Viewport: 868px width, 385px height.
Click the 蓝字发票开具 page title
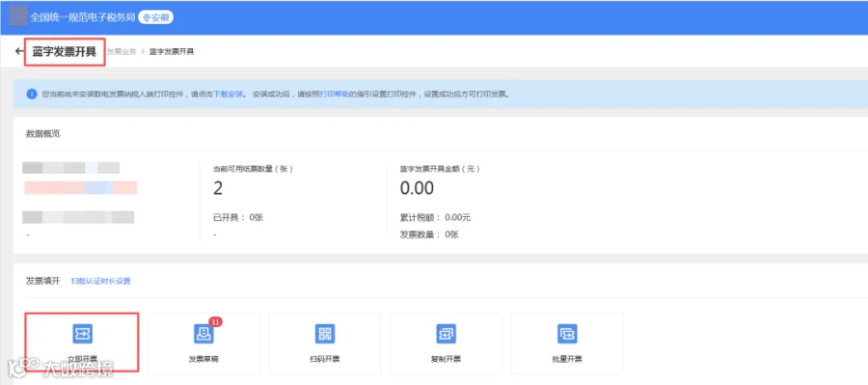(65, 51)
